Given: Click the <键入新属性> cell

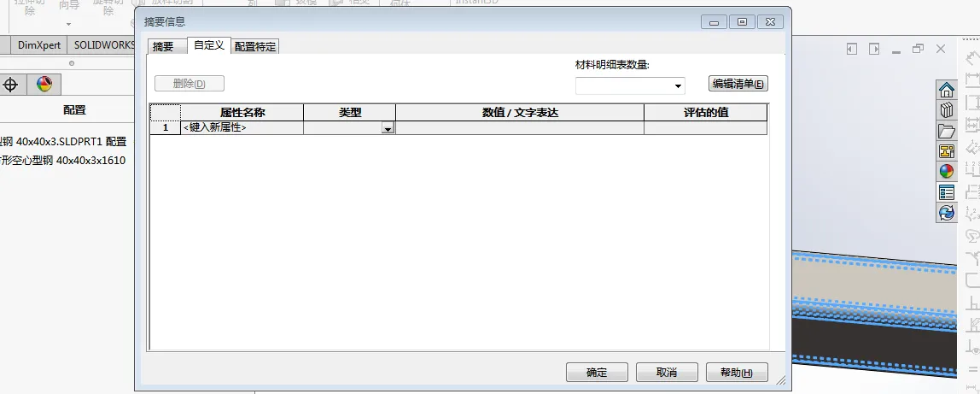Looking at the screenshot, I should point(242,127).
